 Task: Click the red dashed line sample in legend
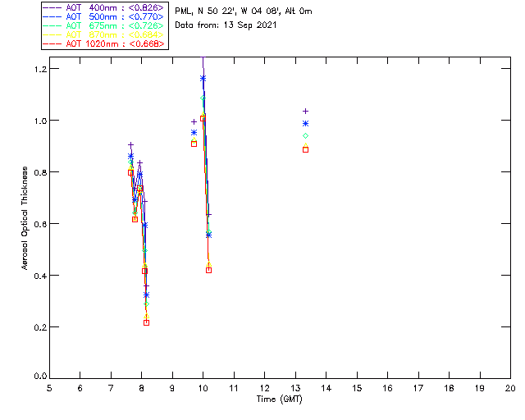(x=52, y=43)
